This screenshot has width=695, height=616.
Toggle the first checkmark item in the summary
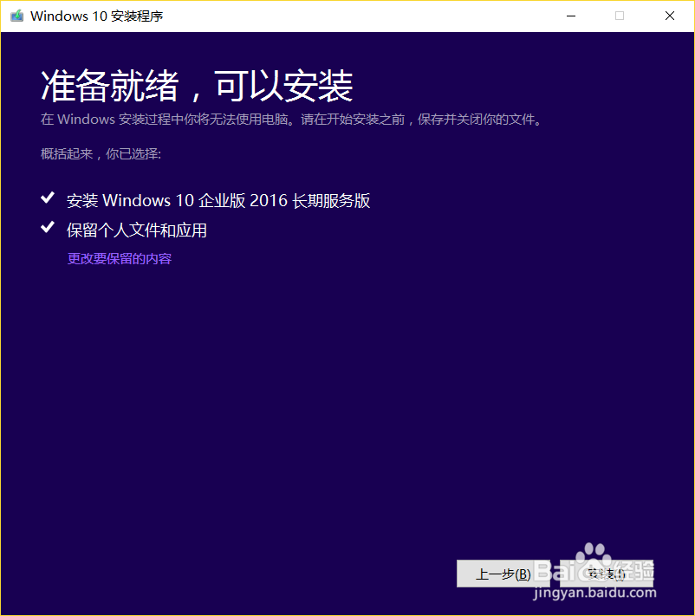(x=48, y=198)
